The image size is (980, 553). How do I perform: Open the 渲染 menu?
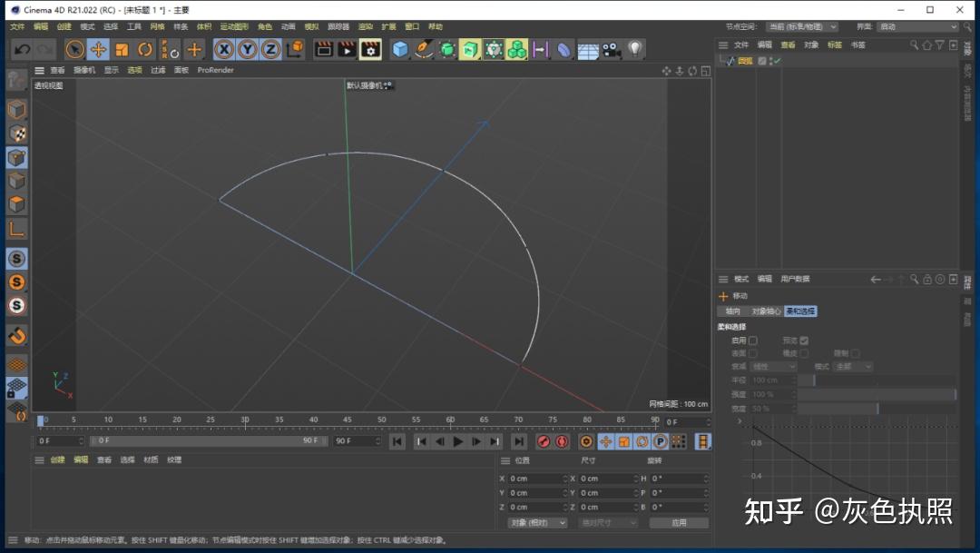[x=365, y=27]
